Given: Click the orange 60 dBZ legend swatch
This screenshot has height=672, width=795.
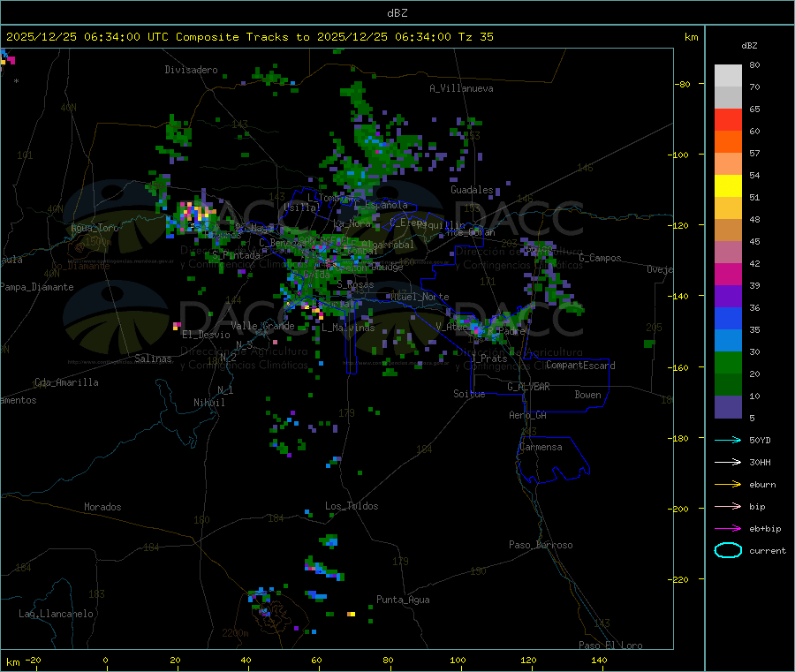Looking at the screenshot, I should tap(728, 141).
